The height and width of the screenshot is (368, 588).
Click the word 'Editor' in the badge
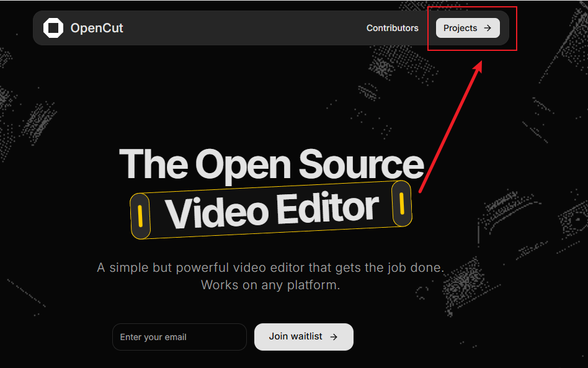(x=327, y=208)
